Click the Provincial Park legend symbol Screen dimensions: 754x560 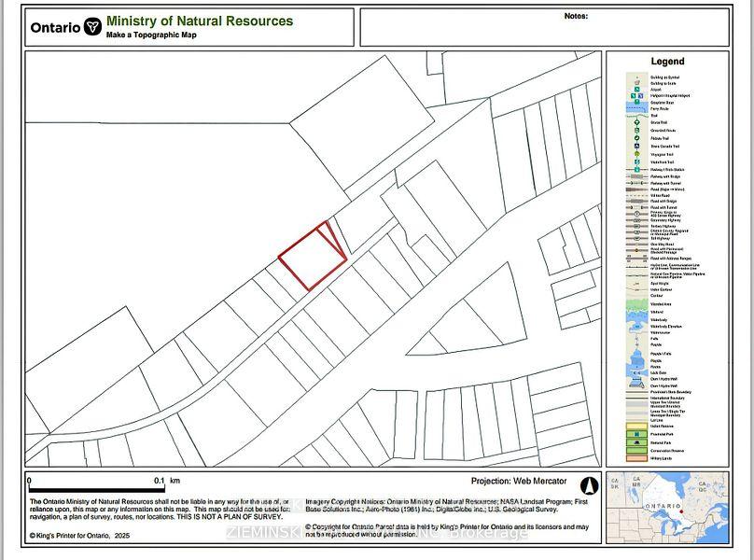click(x=636, y=434)
